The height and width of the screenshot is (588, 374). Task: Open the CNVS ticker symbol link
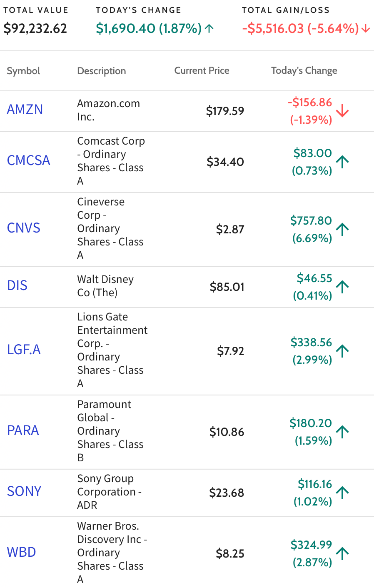(24, 228)
